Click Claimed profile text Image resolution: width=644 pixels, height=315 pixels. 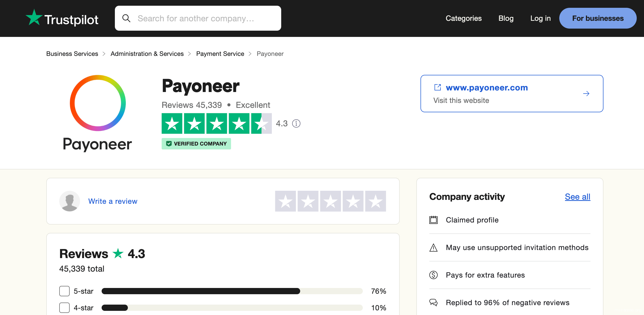pyautogui.click(x=472, y=220)
